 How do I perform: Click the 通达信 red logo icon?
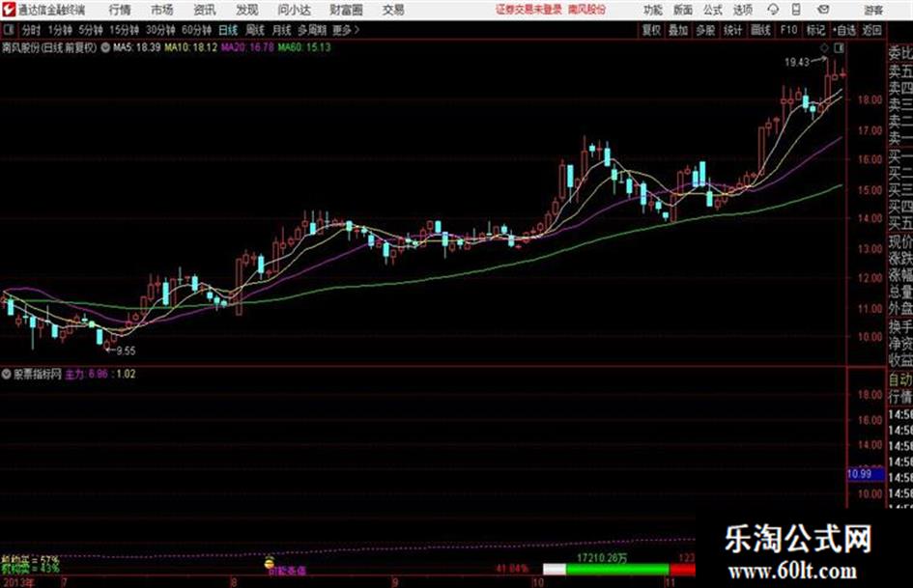point(8,10)
